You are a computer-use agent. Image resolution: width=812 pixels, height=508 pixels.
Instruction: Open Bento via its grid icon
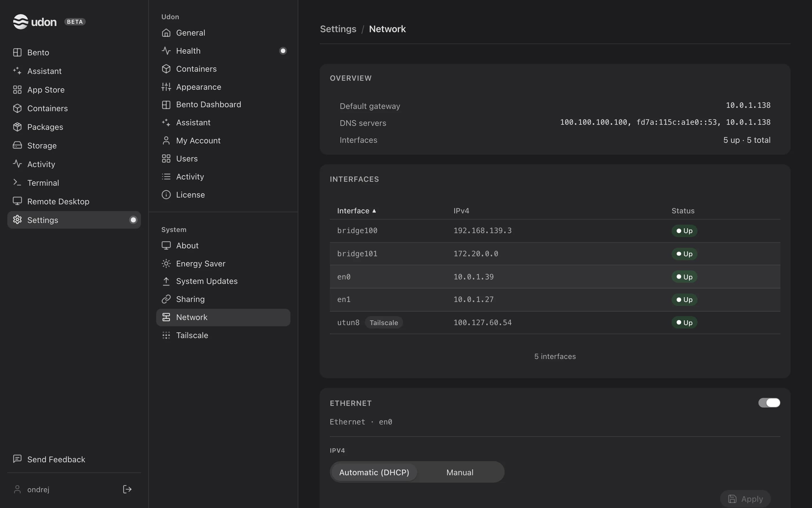(17, 52)
